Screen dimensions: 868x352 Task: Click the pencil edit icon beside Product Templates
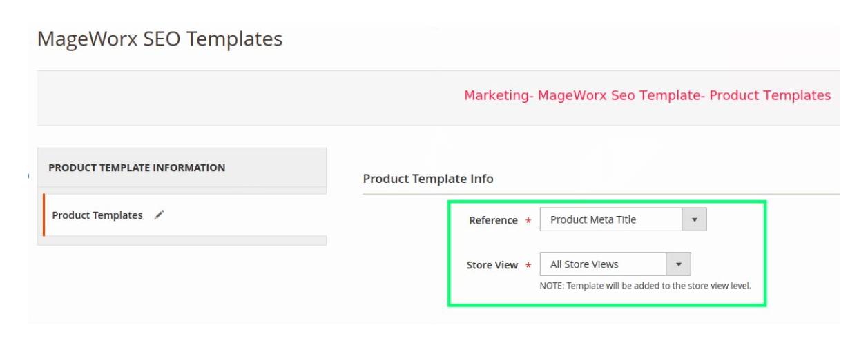160,215
